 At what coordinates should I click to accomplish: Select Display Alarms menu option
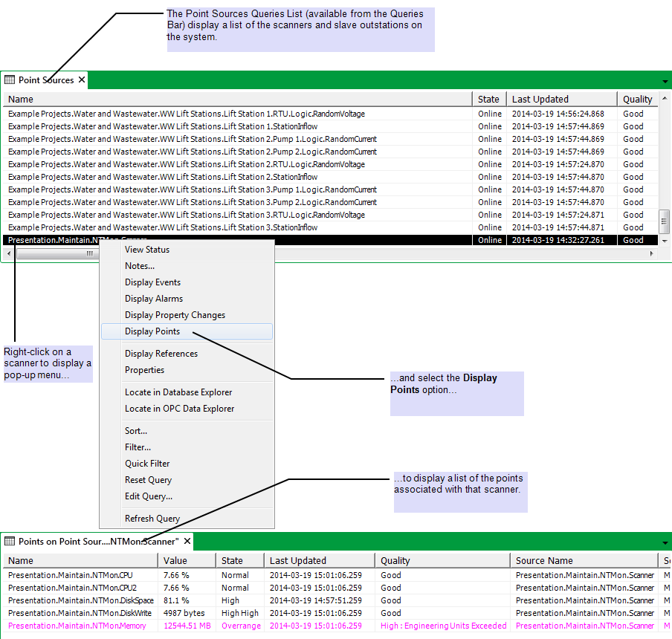click(154, 299)
